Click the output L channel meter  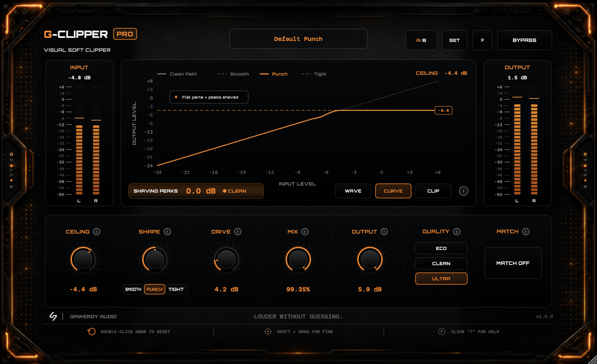(517, 141)
